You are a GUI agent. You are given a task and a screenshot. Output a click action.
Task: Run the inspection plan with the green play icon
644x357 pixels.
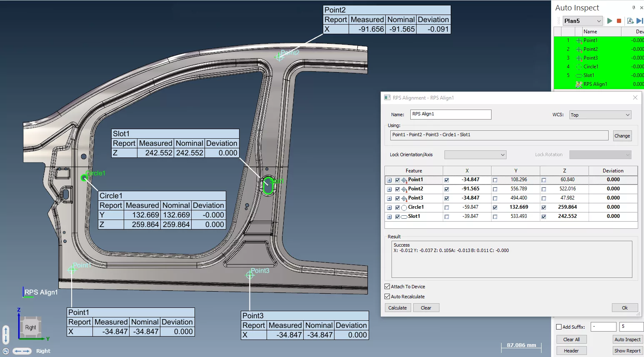610,21
